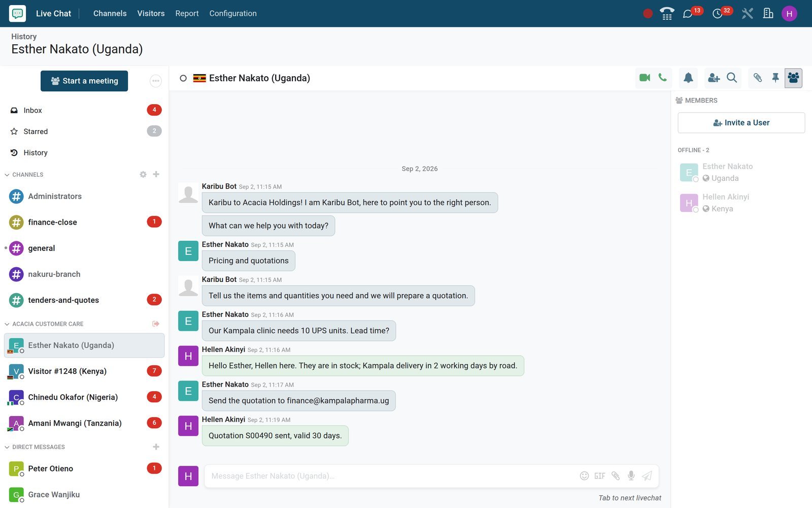Open the three-dots options beside Start a meeting
This screenshot has width=812, height=508.
click(x=156, y=81)
